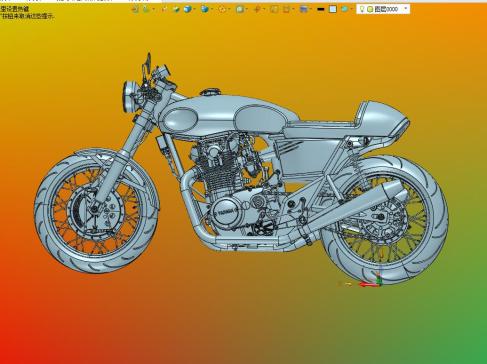Select the round engine side cover with logo
Viewport: 487px width, 364px height.
pyautogui.click(x=226, y=212)
